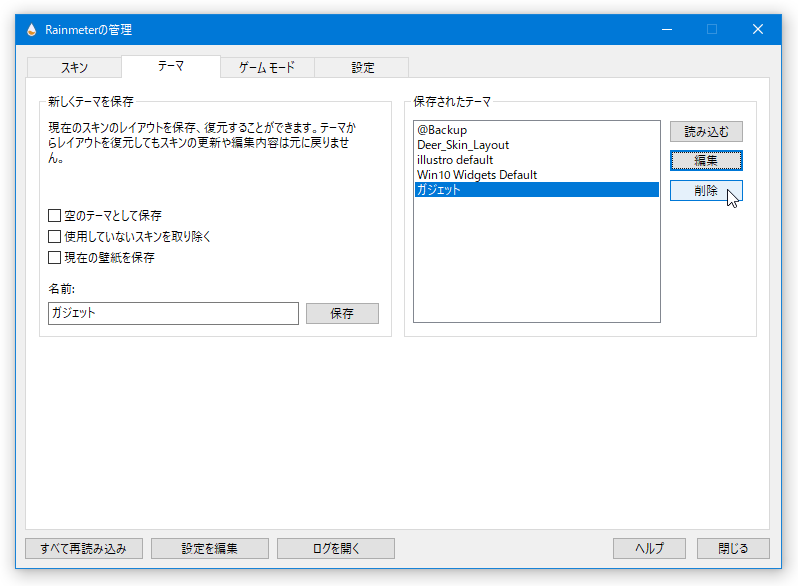Switch to the スキン tab
This screenshot has width=798, height=586.
click(x=74, y=67)
